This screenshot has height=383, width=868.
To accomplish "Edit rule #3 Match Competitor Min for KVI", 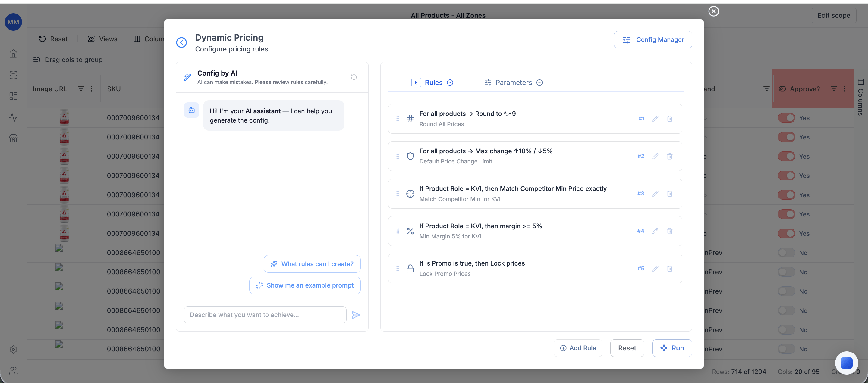I will click(x=655, y=194).
